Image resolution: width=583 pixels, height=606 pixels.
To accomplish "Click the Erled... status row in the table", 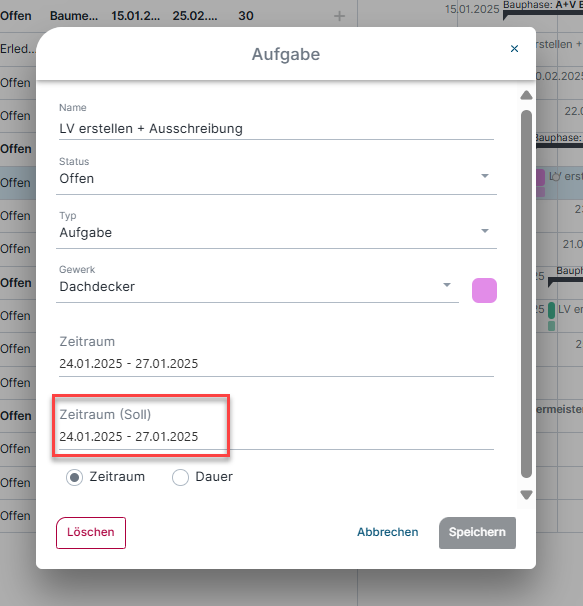I will click(18, 49).
